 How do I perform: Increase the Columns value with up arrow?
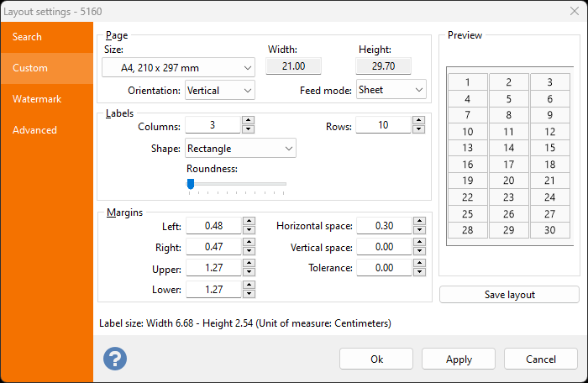pos(248,121)
